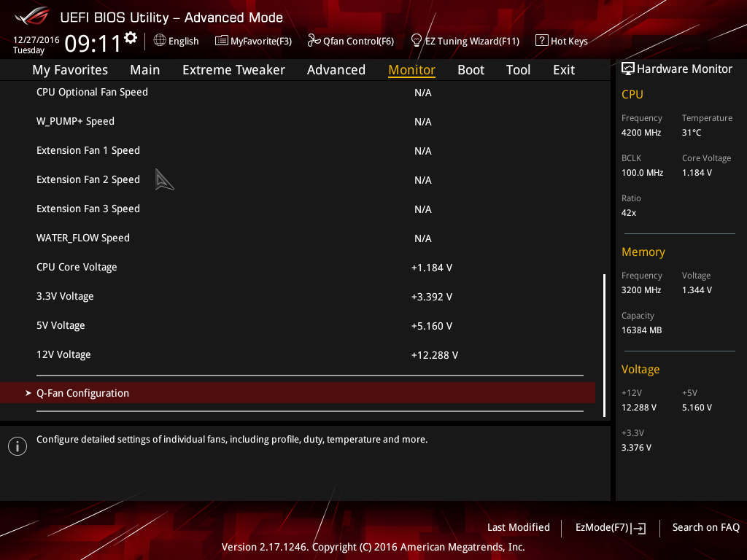View Last Modified settings
The width and height of the screenshot is (747, 560).
point(519,527)
